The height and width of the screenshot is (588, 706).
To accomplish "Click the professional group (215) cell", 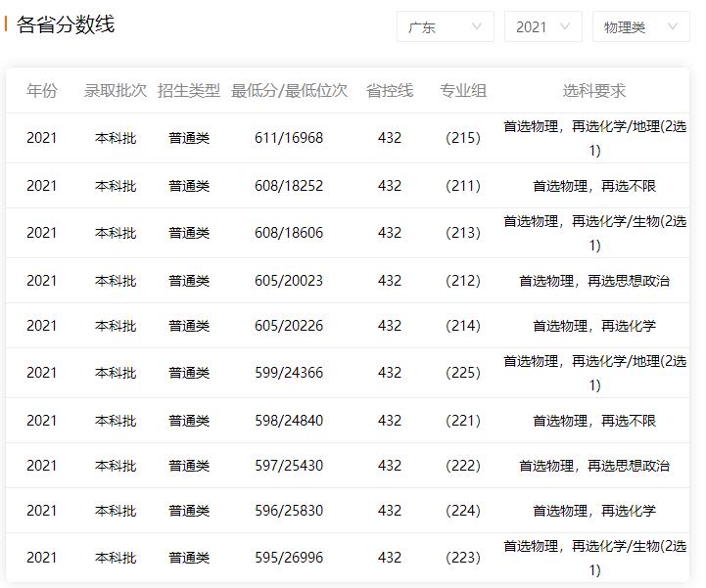I will click(x=463, y=138).
